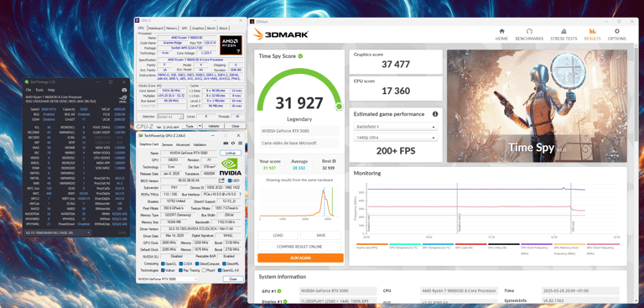Open the RESULTS section in 3DMark

[592, 34]
